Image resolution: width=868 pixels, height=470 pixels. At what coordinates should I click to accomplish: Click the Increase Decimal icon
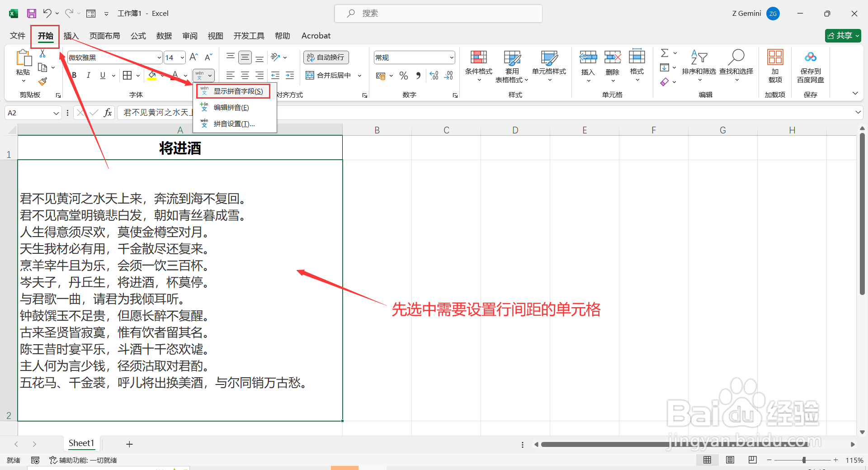pyautogui.click(x=434, y=76)
